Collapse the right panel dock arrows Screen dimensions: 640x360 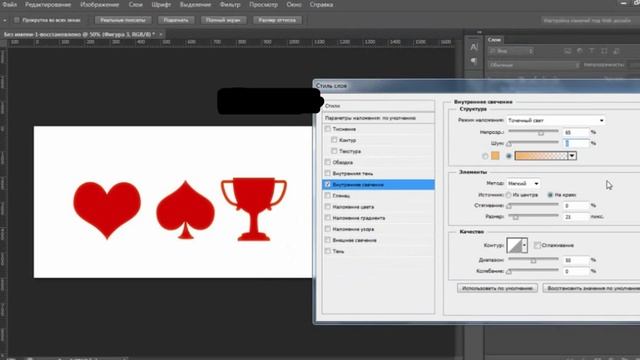[479, 32]
